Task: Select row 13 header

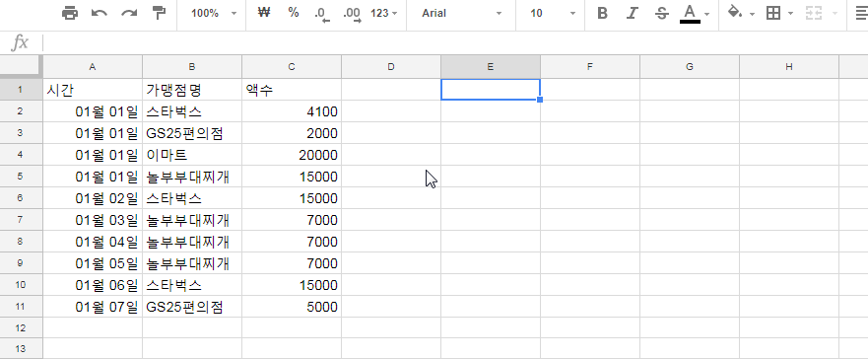Action: [21, 349]
